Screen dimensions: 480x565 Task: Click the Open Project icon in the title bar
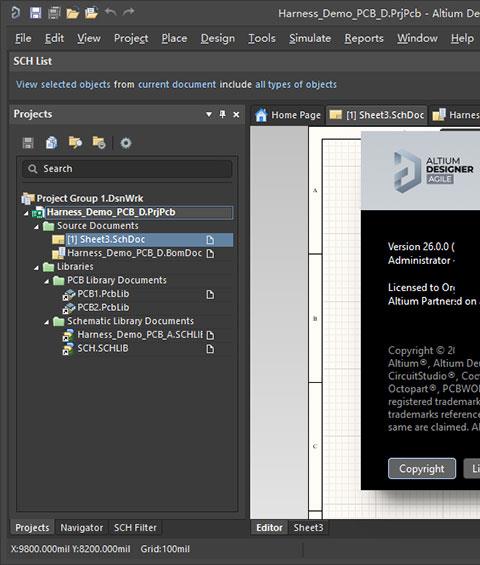pyautogui.click(x=91, y=13)
